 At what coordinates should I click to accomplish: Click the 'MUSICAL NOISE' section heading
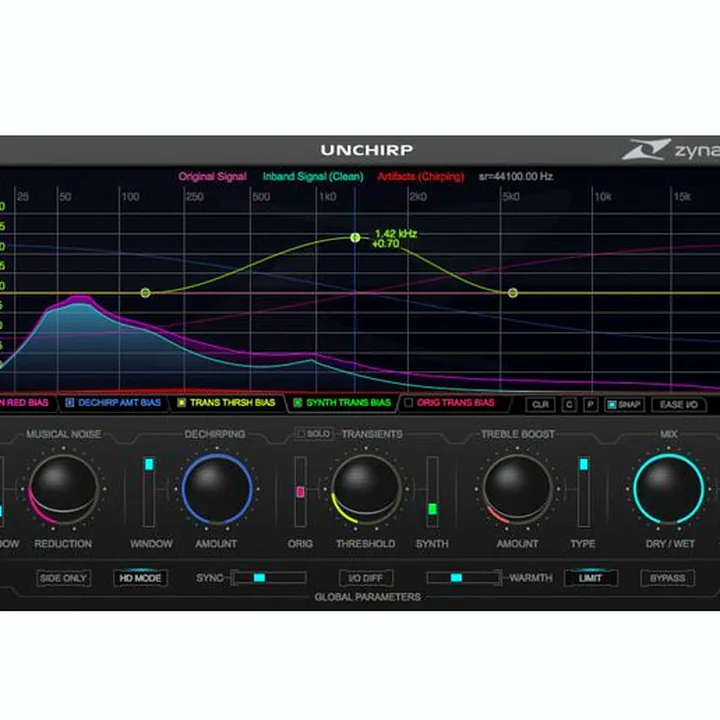coord(63,434)
